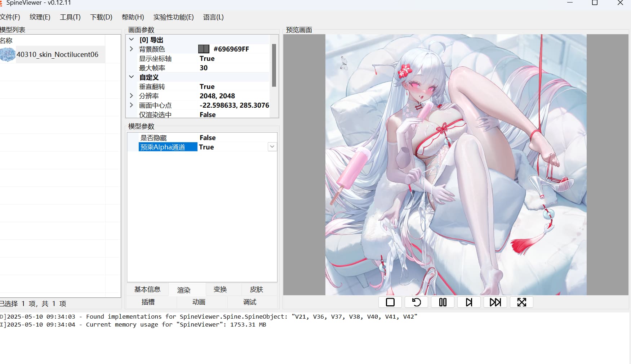Expand the 分辨率 property
This screenshot has width=631, height=364.
(x=132, y=96)
